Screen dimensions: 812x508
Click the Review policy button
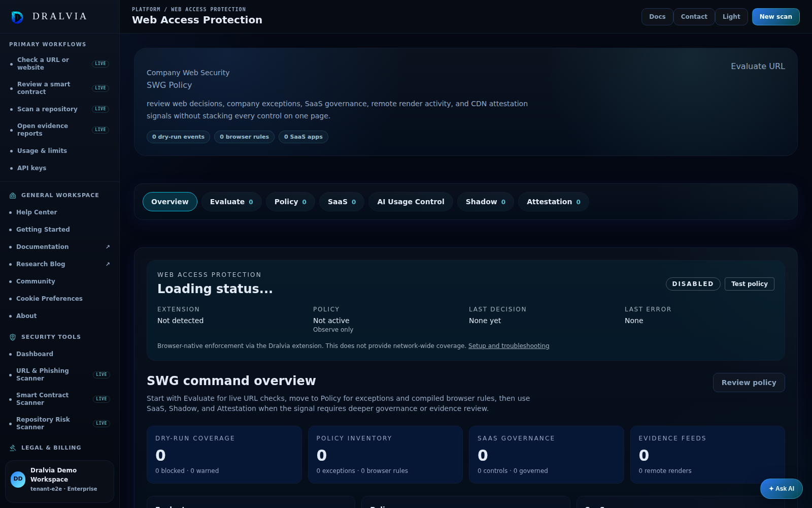point(749,383)
